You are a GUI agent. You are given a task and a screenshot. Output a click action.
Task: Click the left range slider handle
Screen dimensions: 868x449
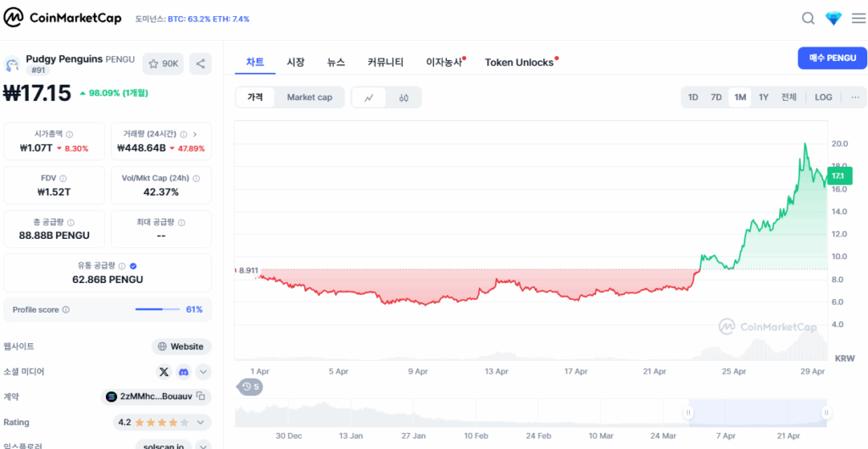pyautogui.click(x=689, y=413)
